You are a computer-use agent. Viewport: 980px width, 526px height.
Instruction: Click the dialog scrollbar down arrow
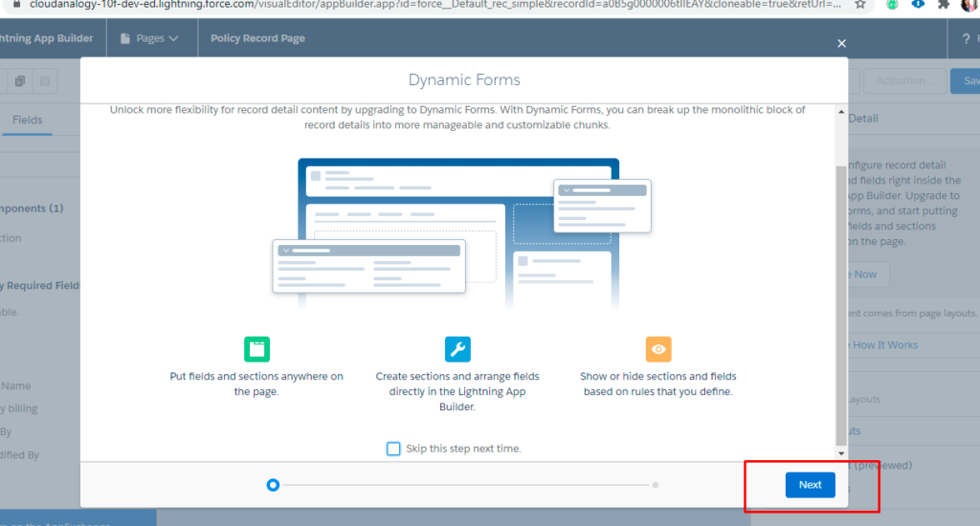click(x=841, y=453)
